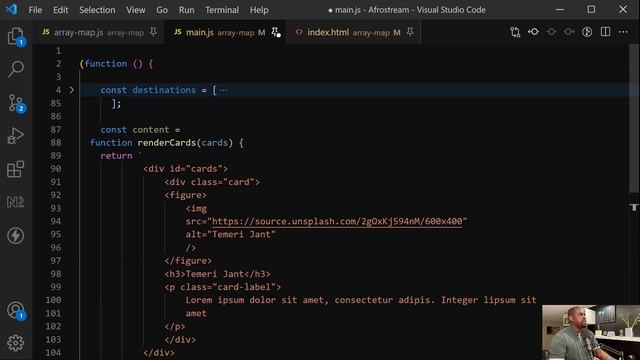
Task: Open the Help menu
Action: click(259, 10)
